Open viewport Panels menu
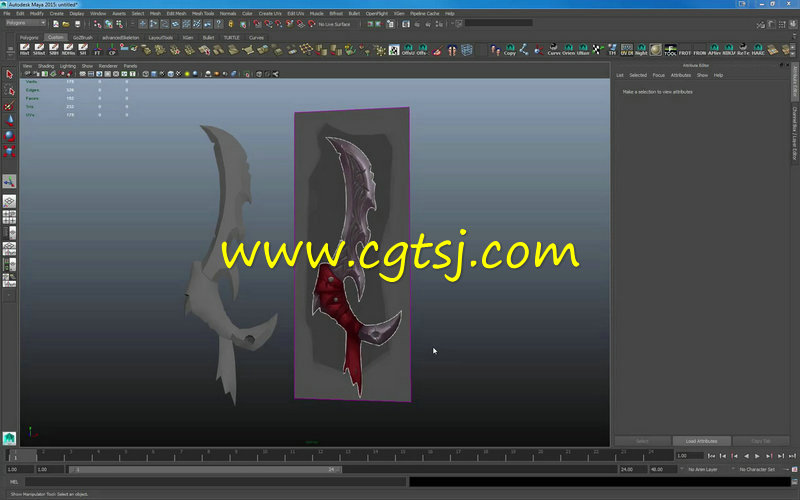This screenshot has height=500, width=800. tap(130, 66)
